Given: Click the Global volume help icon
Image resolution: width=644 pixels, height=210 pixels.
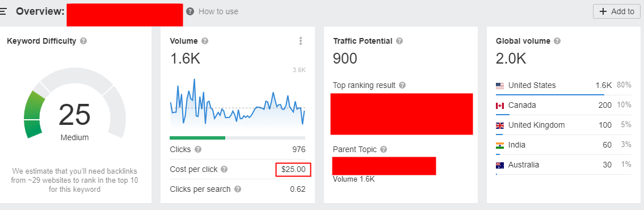Looking at the screenshot, I should click(557, 41).
